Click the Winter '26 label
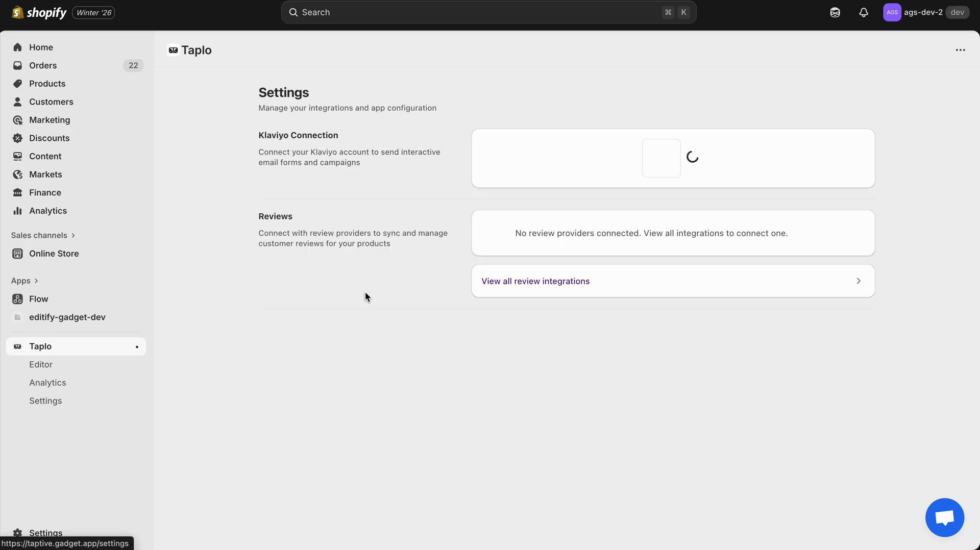The image size is (980, 550). [x=93, y=12]
